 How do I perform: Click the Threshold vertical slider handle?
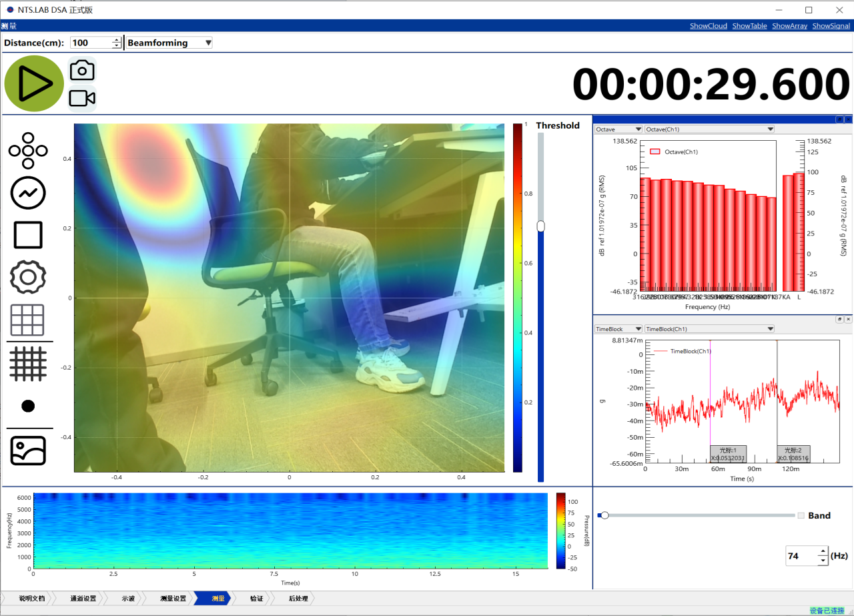coord(540,227)
